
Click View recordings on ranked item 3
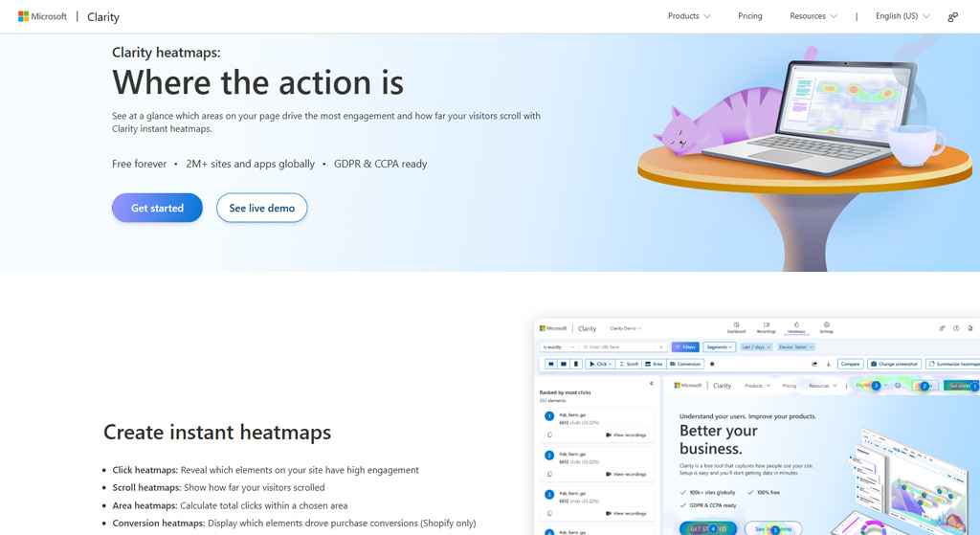[x=626, y=513]
